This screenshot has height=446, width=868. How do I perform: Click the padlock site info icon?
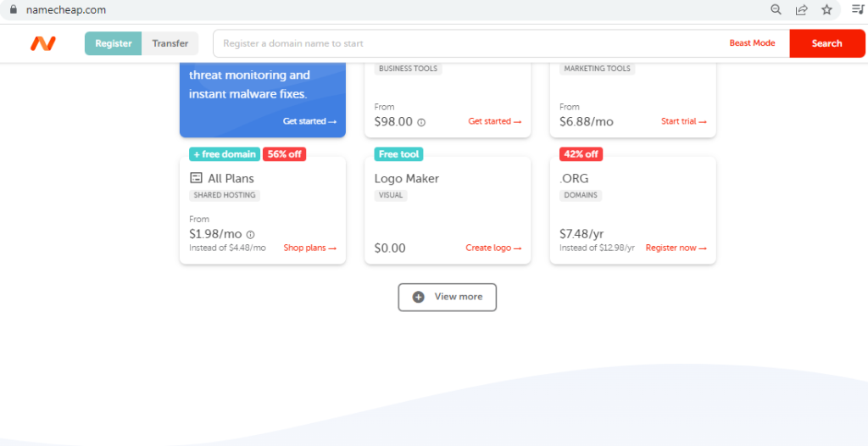click(14, 9)
